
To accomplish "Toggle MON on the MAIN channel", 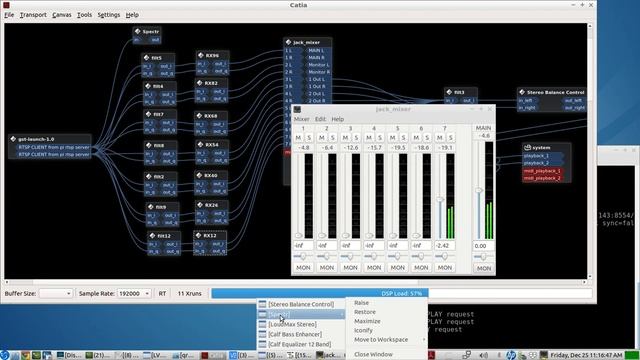I will point(484,268).
